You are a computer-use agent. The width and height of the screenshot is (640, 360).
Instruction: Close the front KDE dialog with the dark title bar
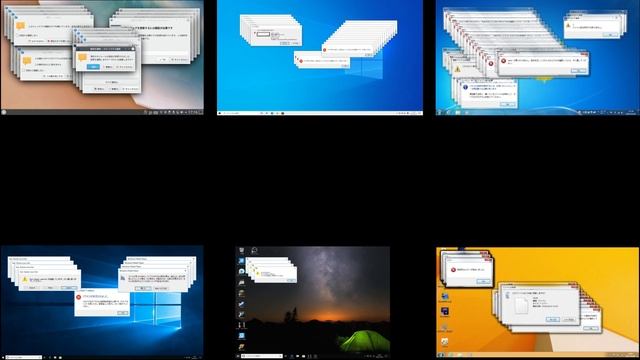coord(132,49)
